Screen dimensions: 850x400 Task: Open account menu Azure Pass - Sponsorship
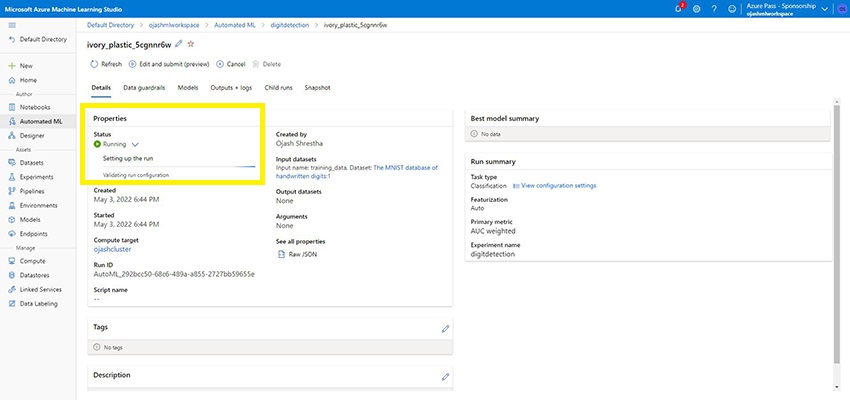[x=782, y=9]
